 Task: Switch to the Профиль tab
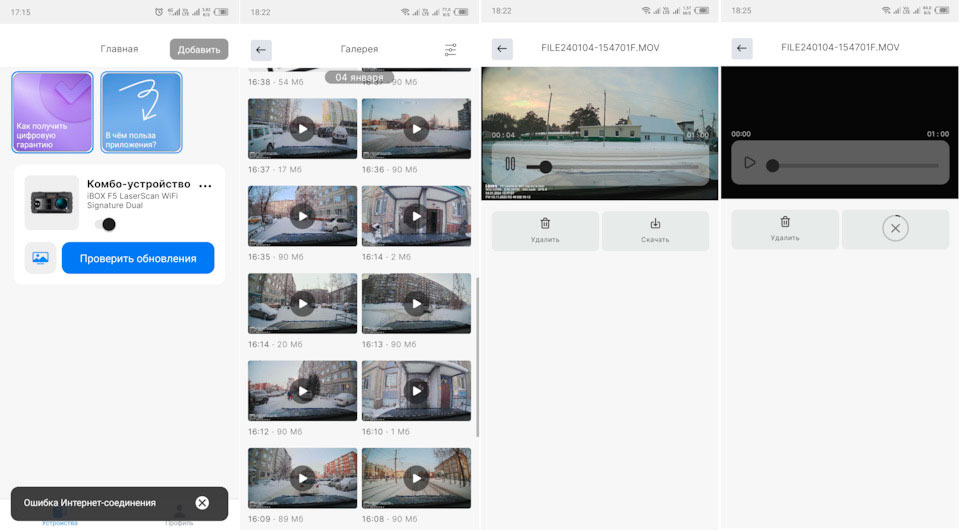179,514
